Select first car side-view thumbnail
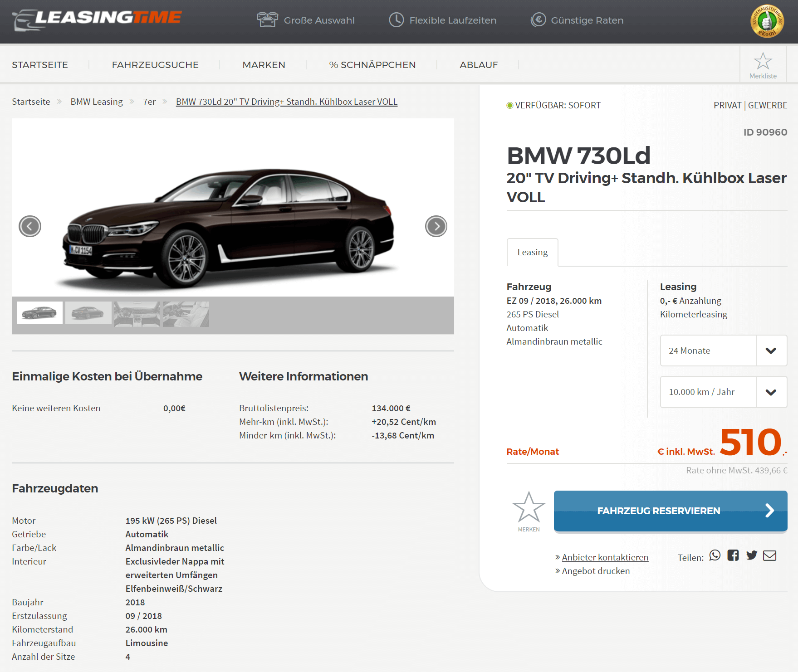This screenshot has width=798, height=672. tap(39, 312)
